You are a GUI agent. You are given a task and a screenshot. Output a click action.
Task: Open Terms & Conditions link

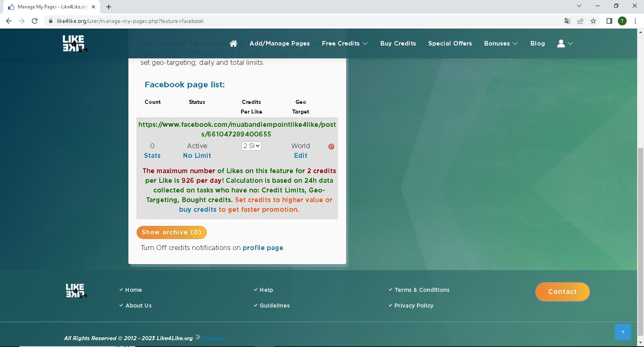(x=422, y=290)
